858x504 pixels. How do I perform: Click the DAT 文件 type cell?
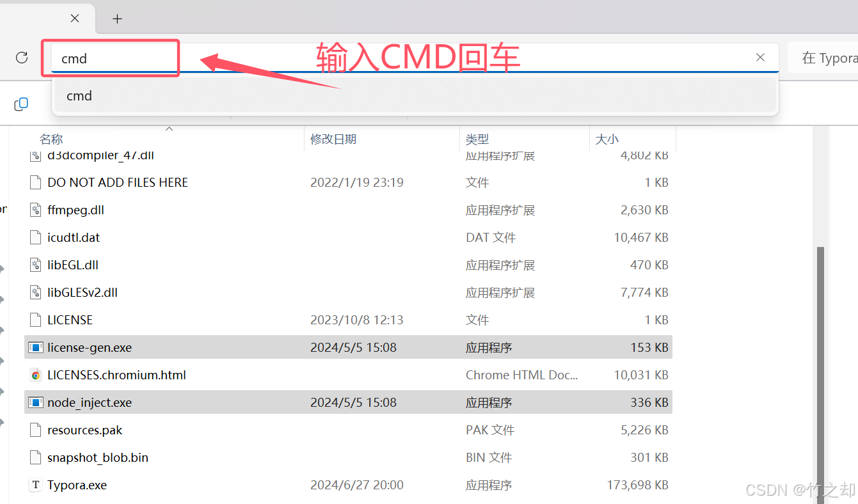491,237
